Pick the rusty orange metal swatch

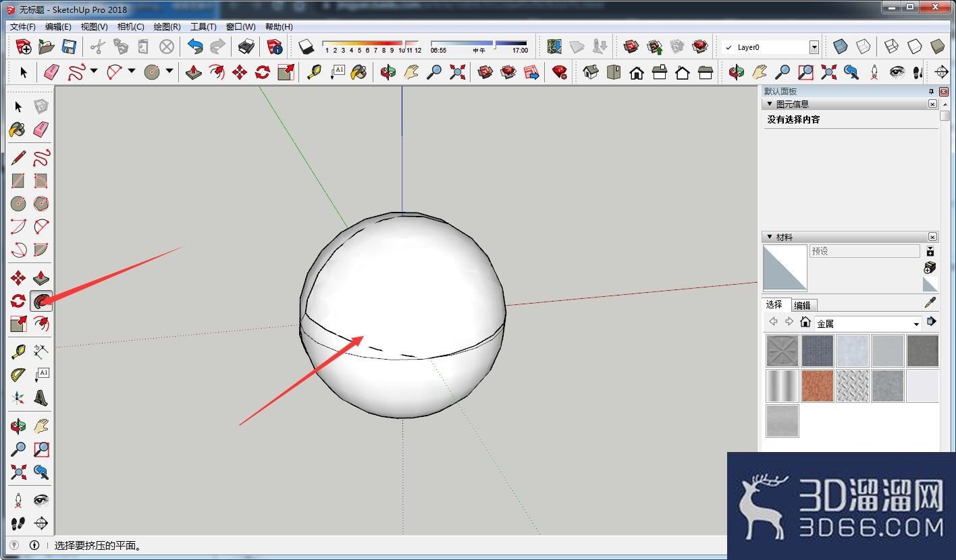click(x=818, y=386)
